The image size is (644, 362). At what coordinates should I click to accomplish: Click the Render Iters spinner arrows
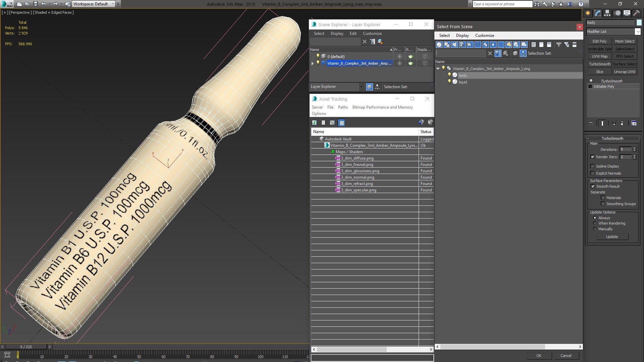634,157
